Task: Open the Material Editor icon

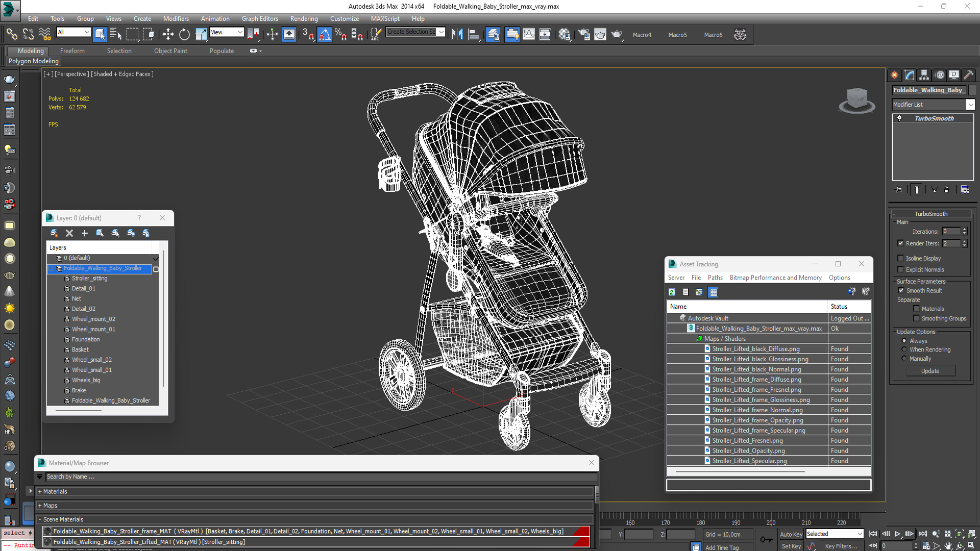Action: tap(564, 34)
